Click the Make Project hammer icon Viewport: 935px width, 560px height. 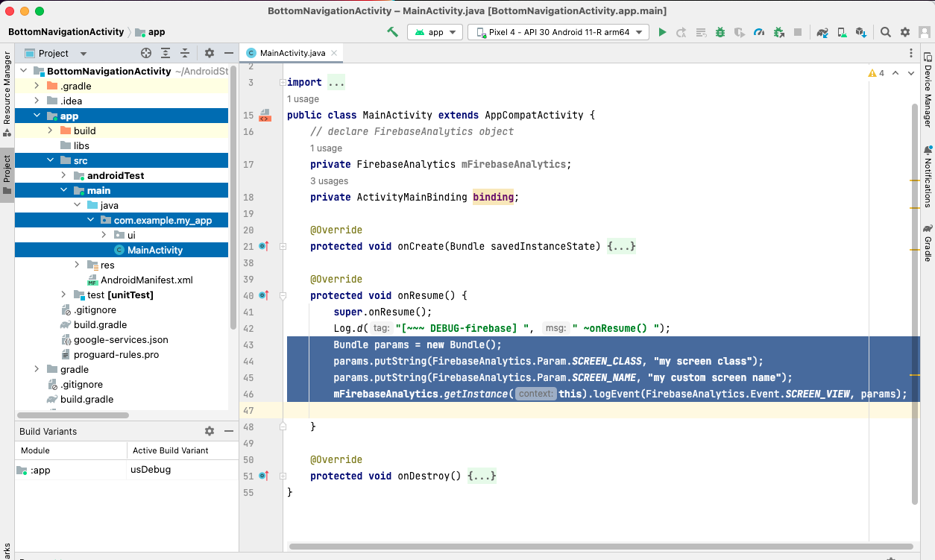pos(392,32)
